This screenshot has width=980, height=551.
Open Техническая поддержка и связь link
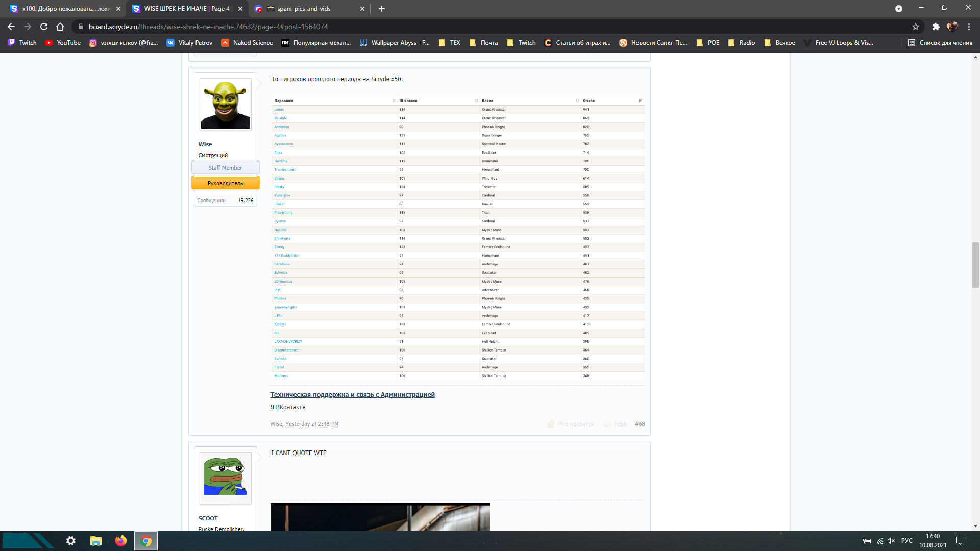[x=352, y=394]
